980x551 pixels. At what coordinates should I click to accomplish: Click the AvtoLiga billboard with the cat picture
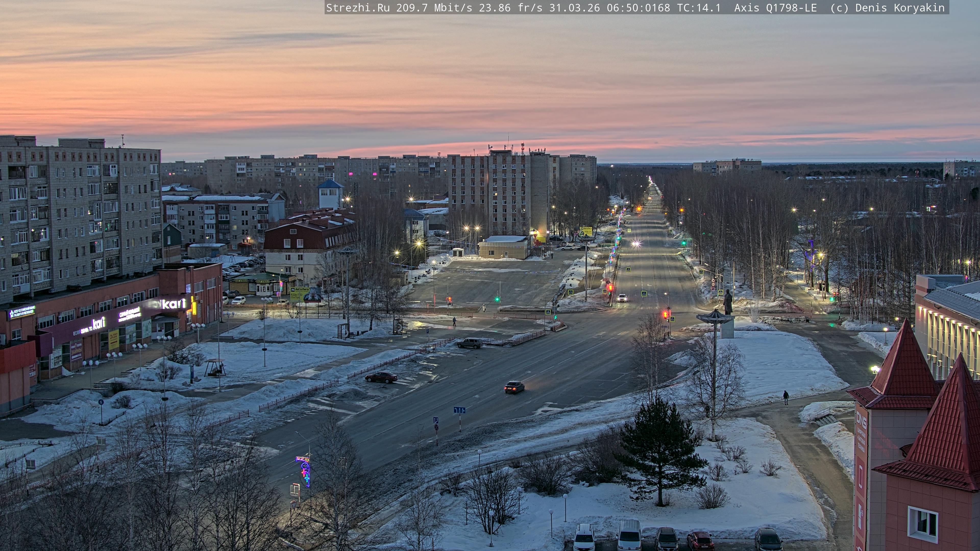[x=305, y=294]
